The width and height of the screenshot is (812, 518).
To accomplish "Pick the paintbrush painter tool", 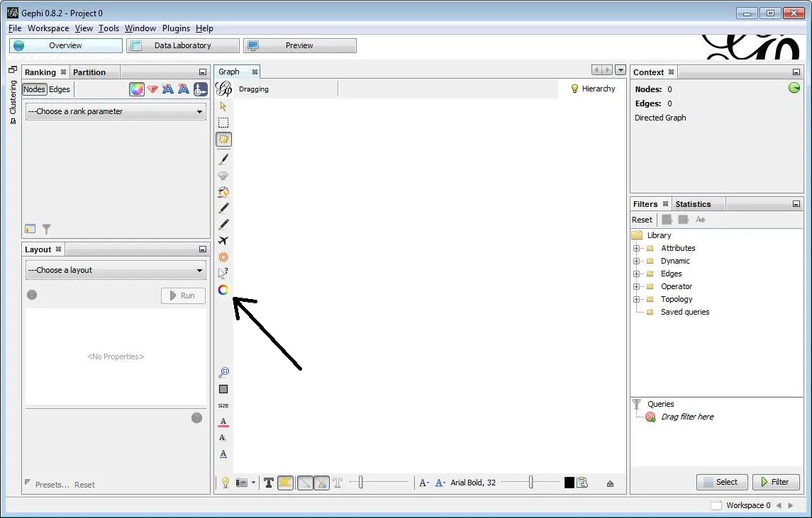I will [223, 160].
